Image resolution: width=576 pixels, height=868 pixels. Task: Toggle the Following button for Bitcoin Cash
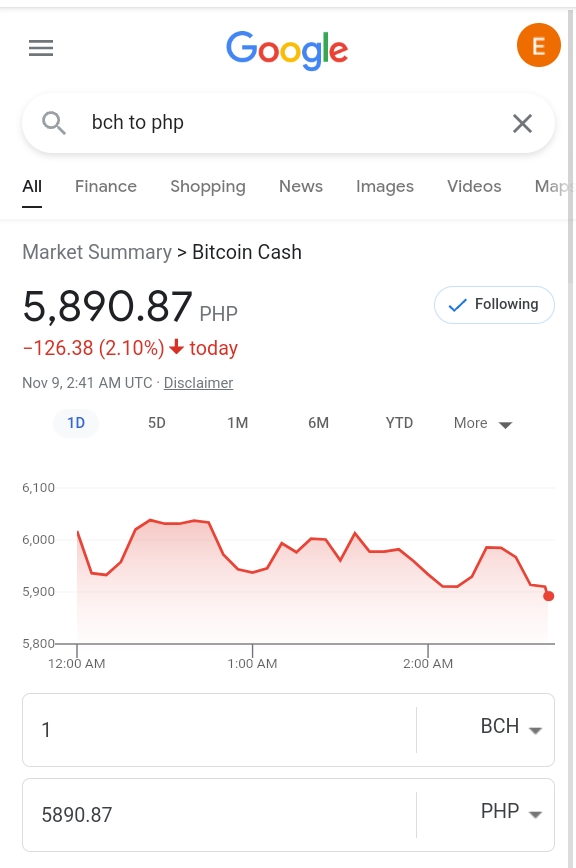tap(494, 304)
